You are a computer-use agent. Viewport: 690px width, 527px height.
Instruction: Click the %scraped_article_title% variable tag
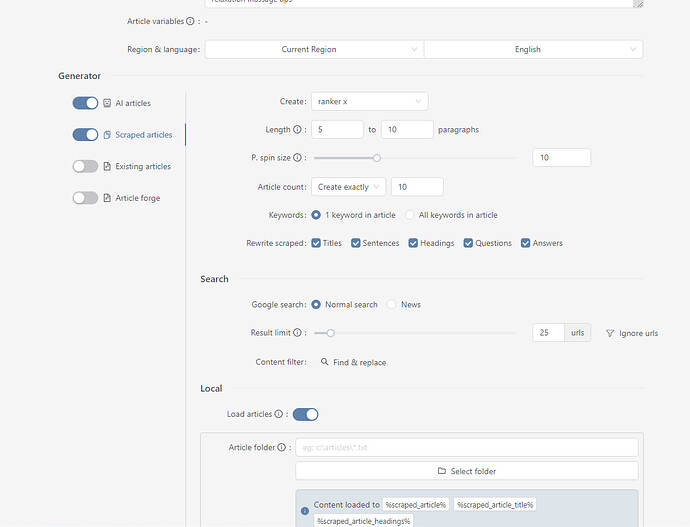(x=495, y=505)
